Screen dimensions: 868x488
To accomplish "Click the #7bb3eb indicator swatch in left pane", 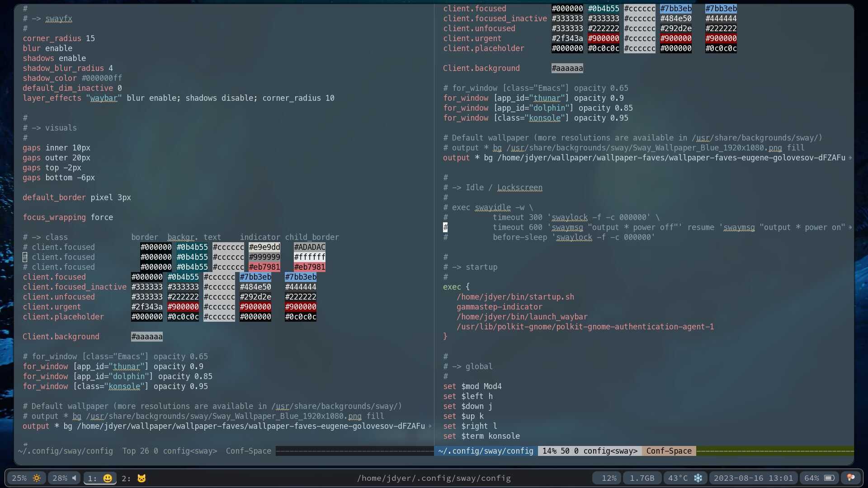I will [x=255, y=277].
